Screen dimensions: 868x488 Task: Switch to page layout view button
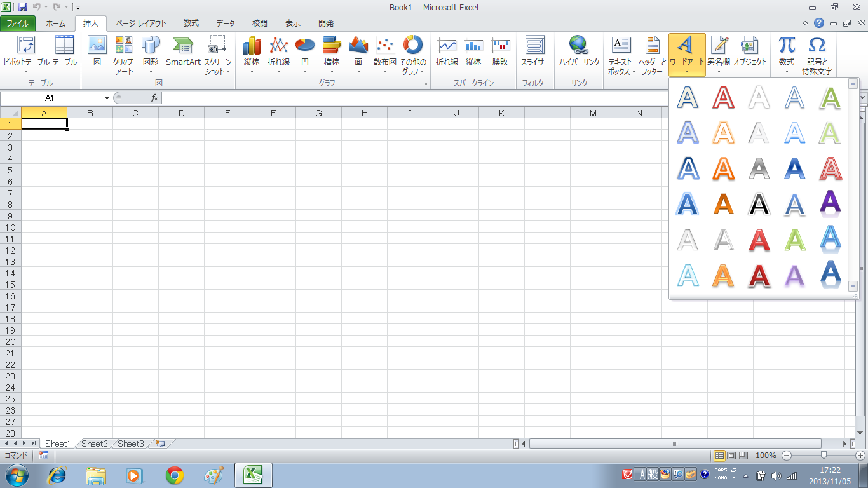tap(731, 456)
